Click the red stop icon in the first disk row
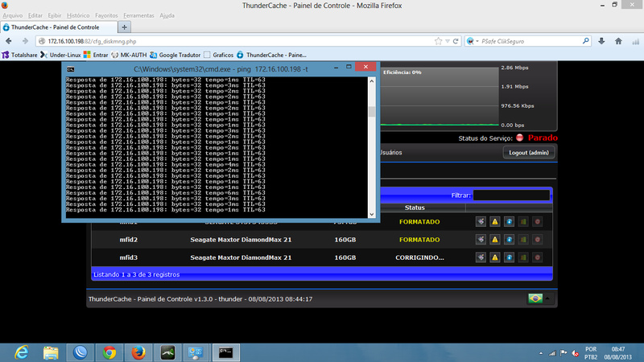 537,222
